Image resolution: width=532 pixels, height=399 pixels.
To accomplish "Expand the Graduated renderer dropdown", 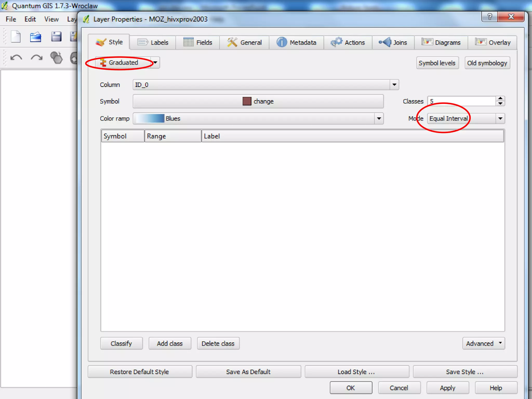I will (155, 63).
